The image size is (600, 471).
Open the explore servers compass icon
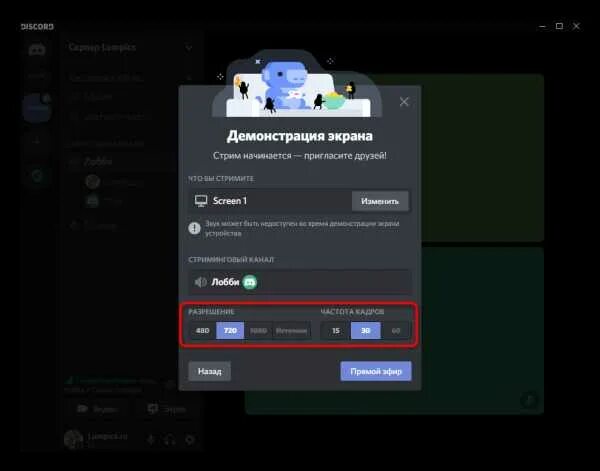click(37, 176)
